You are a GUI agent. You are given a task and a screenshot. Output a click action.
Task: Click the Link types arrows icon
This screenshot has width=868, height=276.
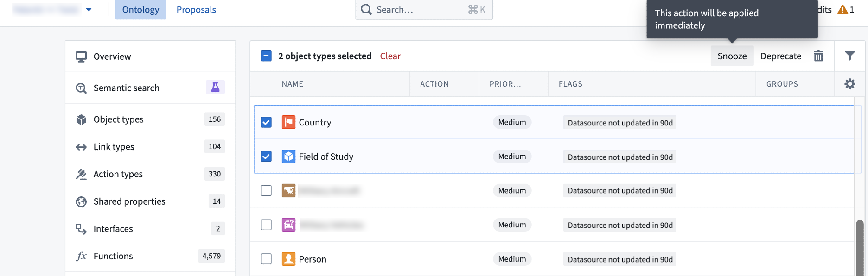tap(81, 147)
